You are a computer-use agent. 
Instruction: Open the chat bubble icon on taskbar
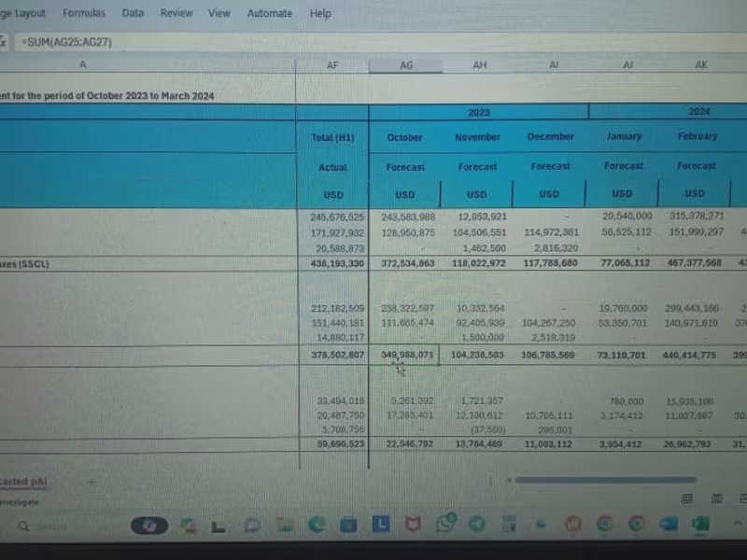coord(252,525)
